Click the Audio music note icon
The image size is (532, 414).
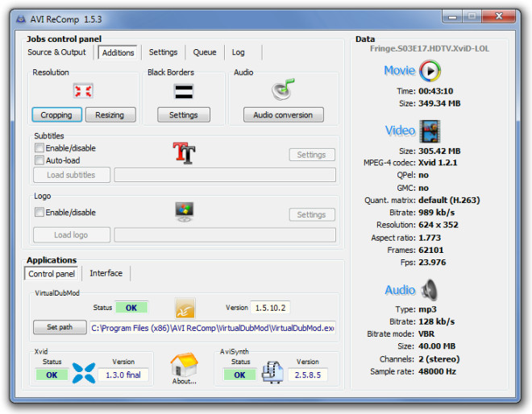[x=283, y=89]
